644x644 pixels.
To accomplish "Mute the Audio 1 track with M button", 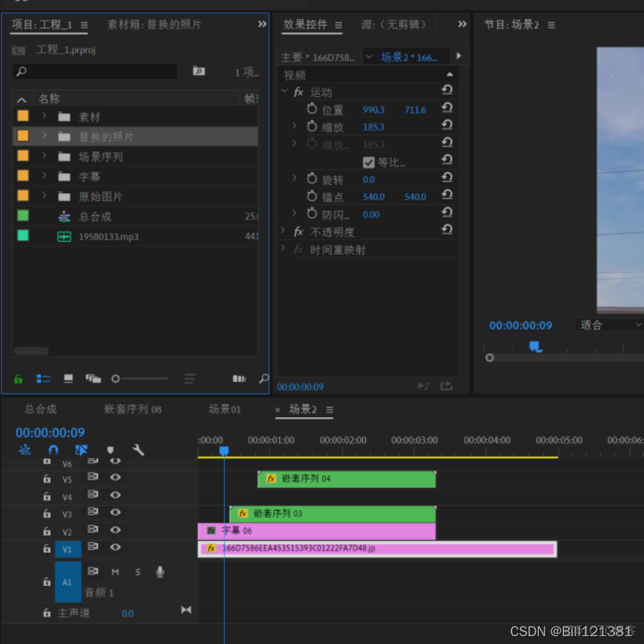I will click(x=115, y=571).
